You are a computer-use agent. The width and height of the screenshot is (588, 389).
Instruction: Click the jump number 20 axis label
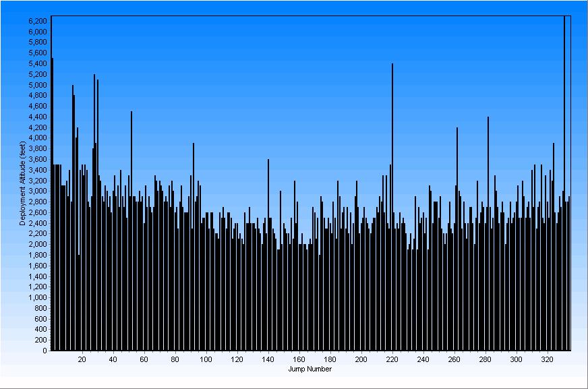click(82, 360)
